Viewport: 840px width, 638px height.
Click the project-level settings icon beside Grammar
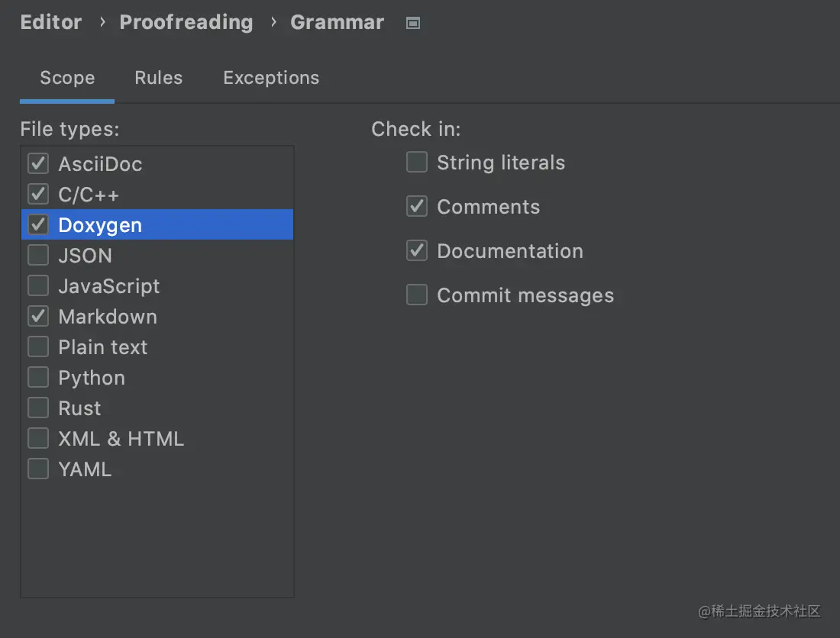coord(412,23)
